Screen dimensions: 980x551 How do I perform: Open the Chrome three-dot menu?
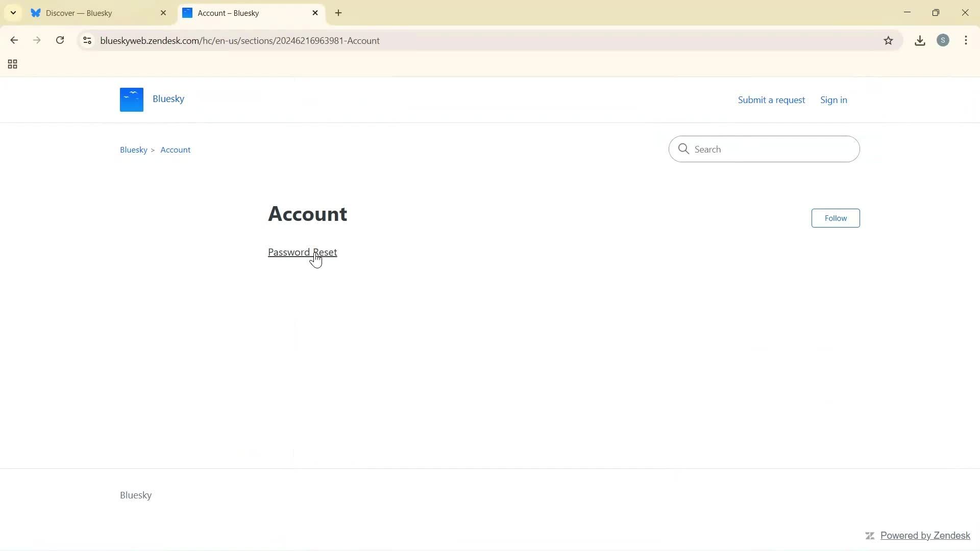pos(966,40)
